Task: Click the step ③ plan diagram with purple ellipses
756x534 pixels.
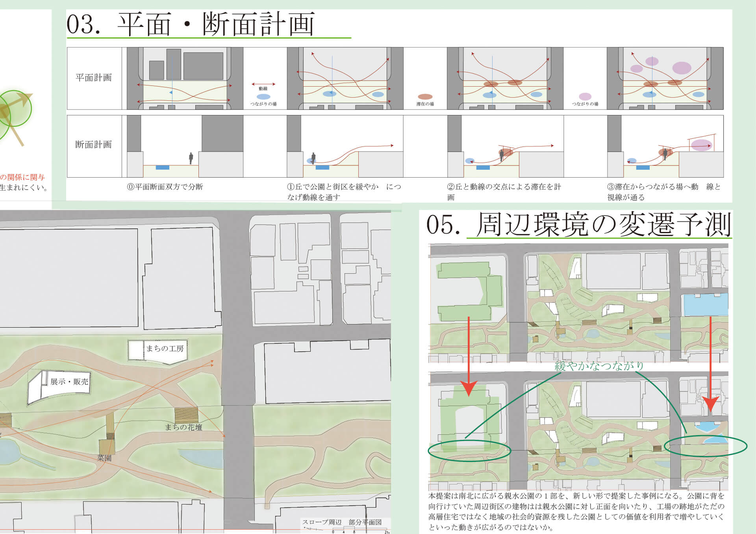Action: pyautogui.click(x=665, y=78)
